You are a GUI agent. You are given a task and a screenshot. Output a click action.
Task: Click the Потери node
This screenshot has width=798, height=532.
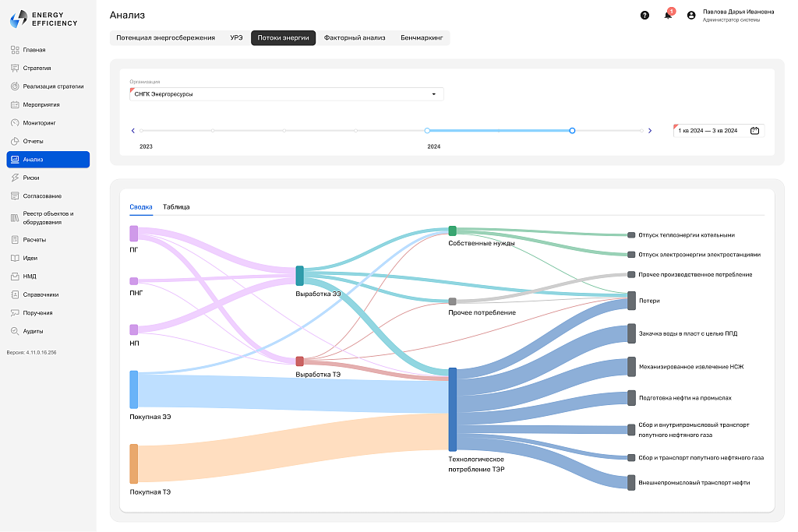click(x=631, y=301)
